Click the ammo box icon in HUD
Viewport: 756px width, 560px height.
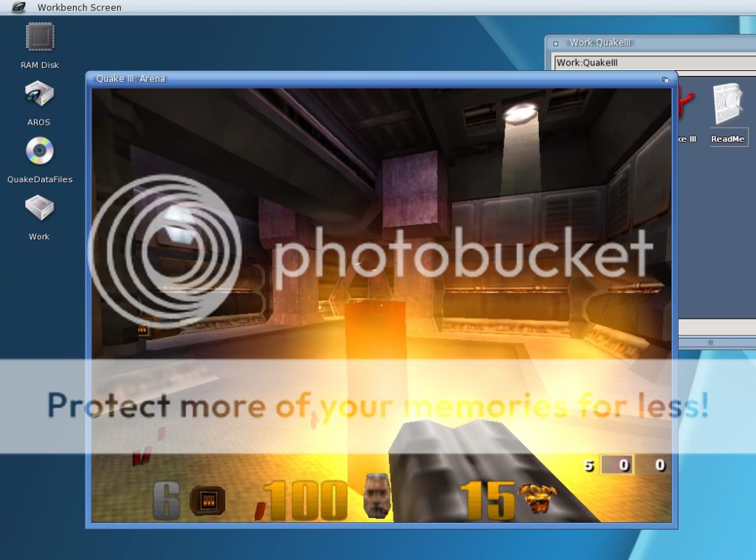(x=207, y=500)
